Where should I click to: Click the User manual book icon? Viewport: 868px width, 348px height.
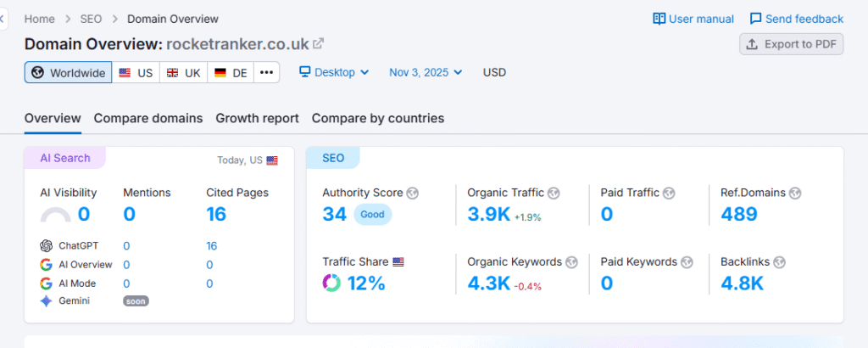[659, 19]
